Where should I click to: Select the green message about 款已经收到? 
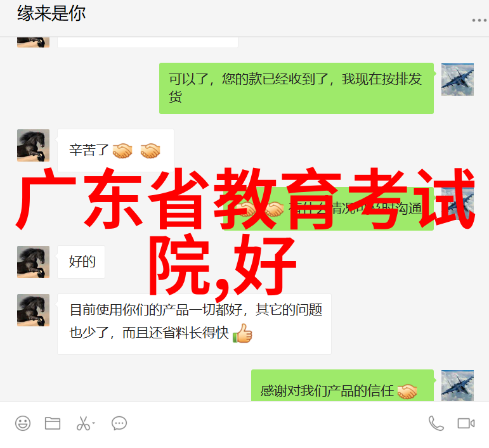296,88
